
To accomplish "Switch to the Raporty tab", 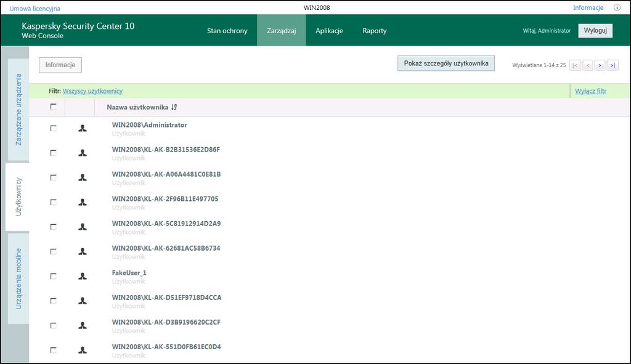I will click(374, 31).
